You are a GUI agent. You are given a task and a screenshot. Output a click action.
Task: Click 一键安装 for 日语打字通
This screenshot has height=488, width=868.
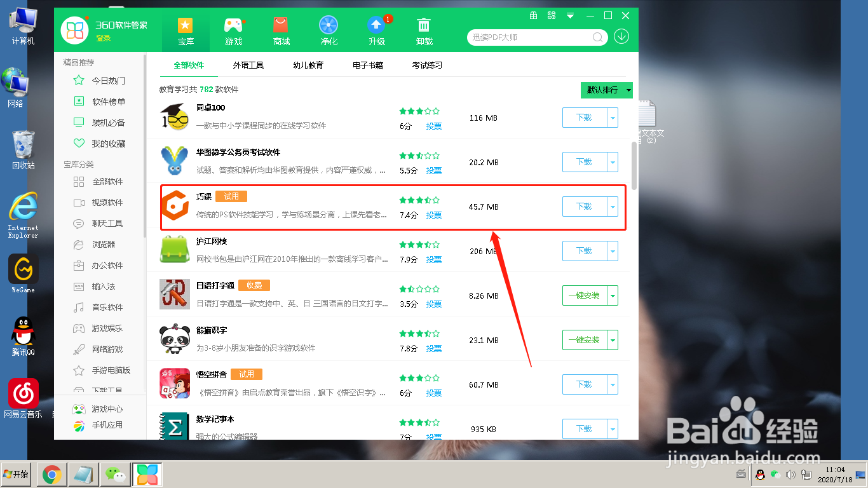585,295
